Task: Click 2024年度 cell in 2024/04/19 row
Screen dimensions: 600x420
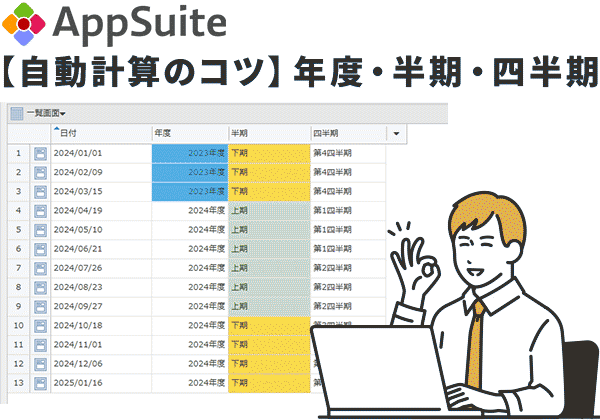Action: click(190, 211)
